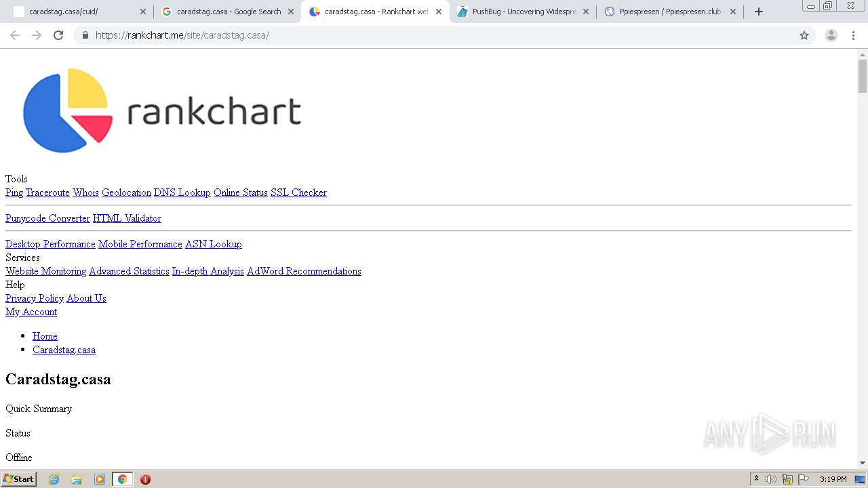Close the PushBug tab

pyautogui.click(x=586, y=12)
